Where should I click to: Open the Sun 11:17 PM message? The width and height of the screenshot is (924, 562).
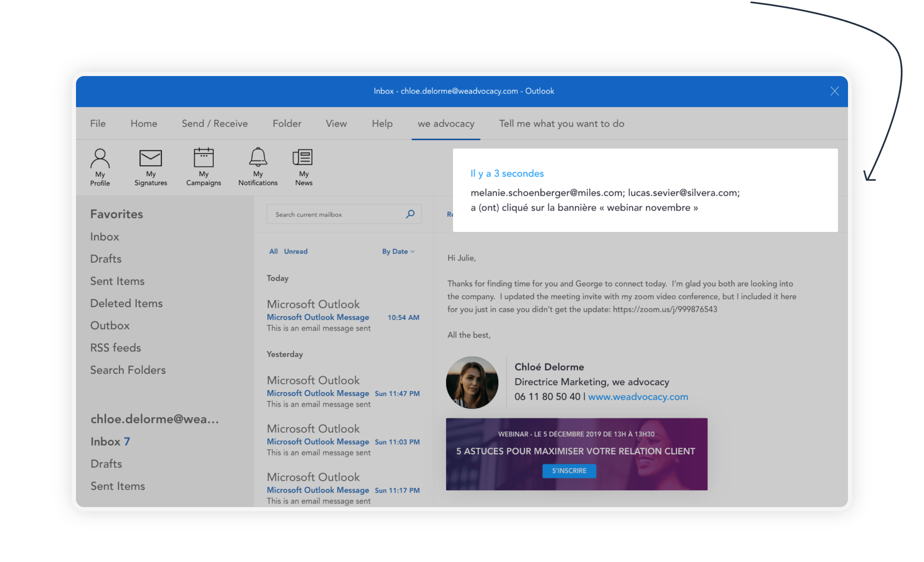[343, 488]
